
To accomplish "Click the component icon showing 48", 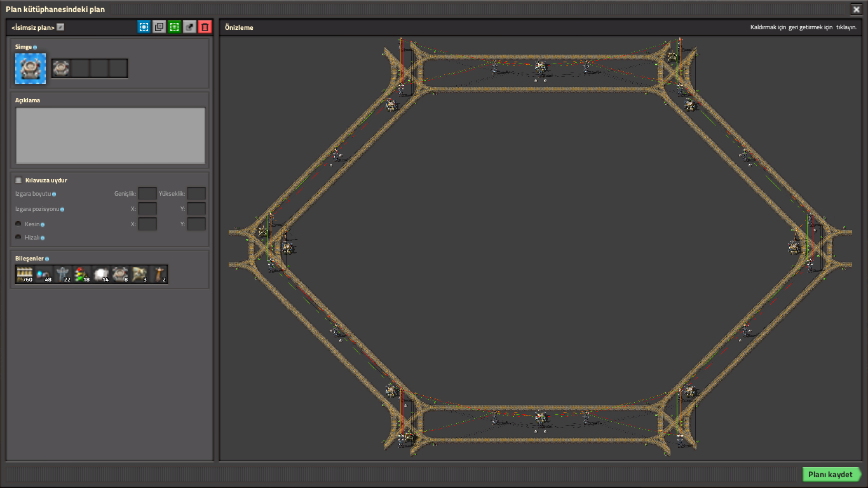I will 44,274.
